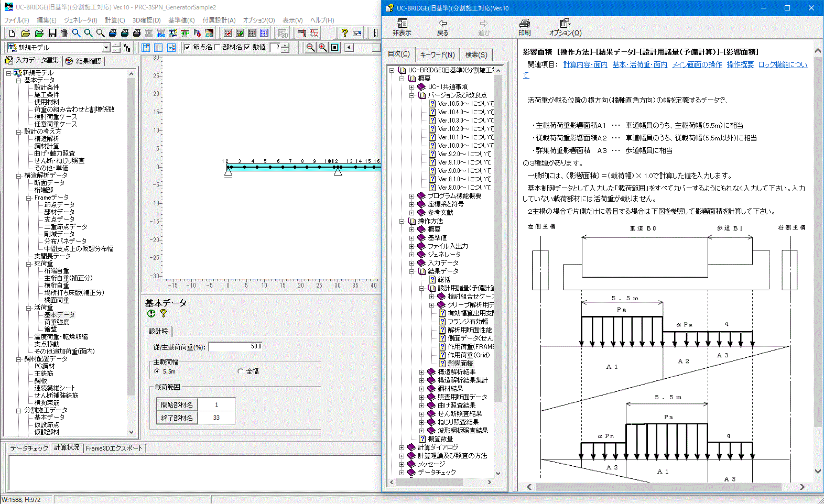The image size is (824, 504).
Task: Select the 5.5m radio button
Action: click(157, 371)
